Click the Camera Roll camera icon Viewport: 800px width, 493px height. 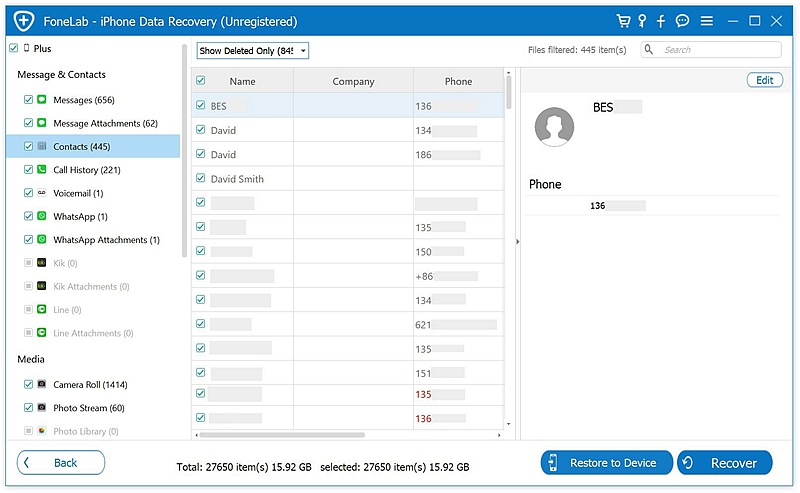point(42,384)
